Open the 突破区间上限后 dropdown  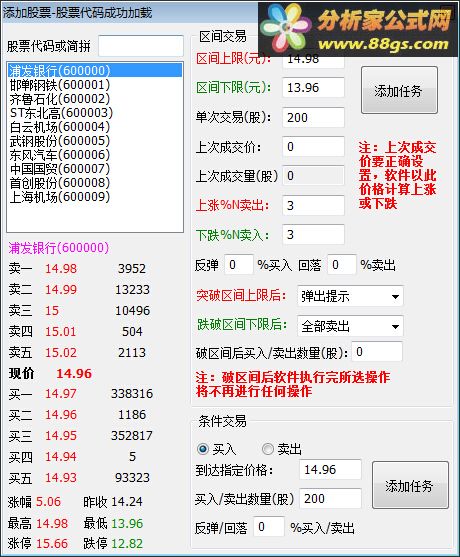coord(350,296)
